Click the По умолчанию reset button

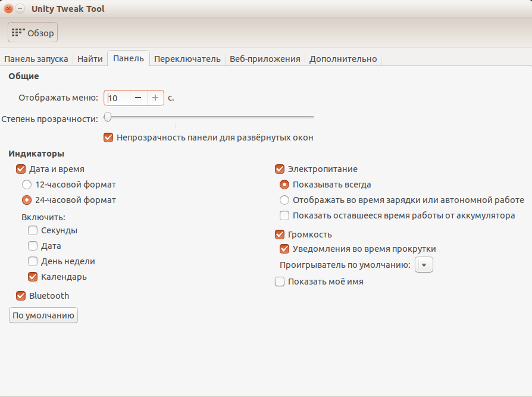[43, 315]
